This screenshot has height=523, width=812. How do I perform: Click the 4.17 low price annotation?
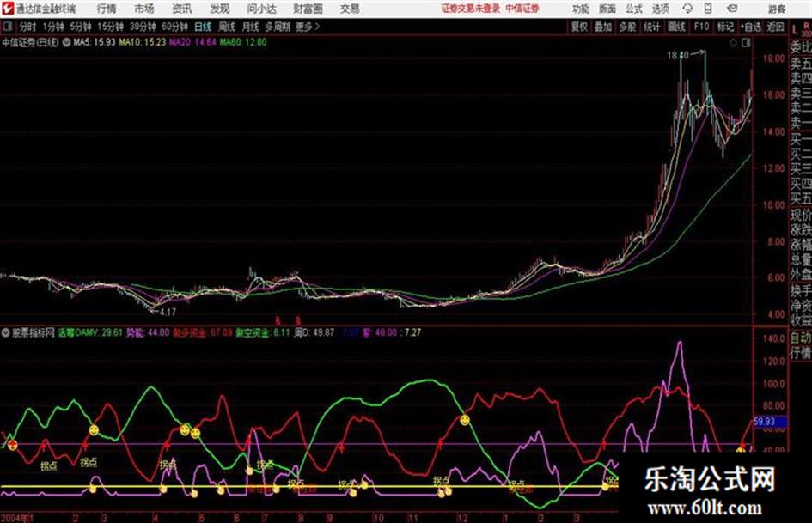(x=168, y=312)
